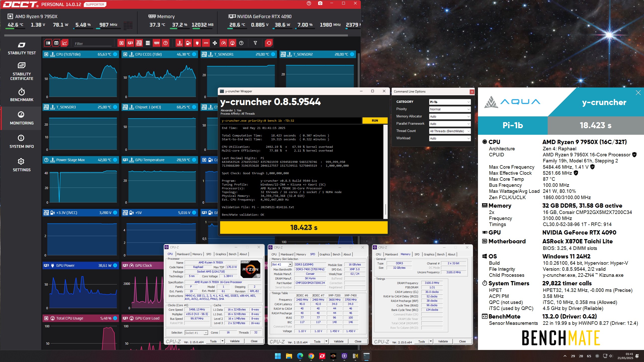644x362 pixels.
Task: Click the Filter text field in OCCT
Action: point(93,43)
